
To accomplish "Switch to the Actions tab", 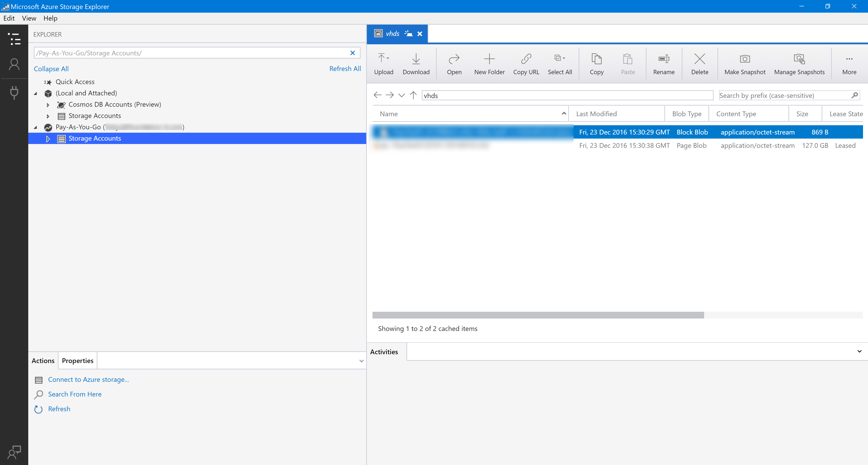I will click(x=43, y=361).
